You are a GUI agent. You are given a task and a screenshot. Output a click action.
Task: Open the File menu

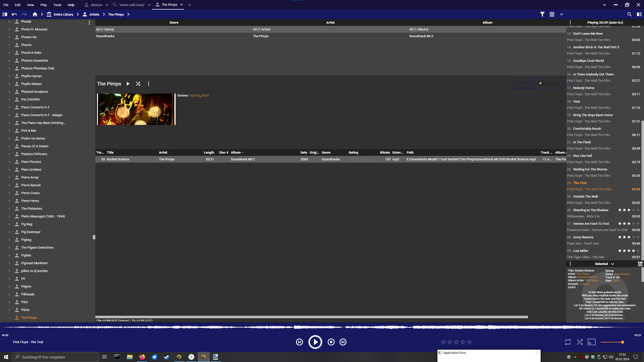coord(6,5)
